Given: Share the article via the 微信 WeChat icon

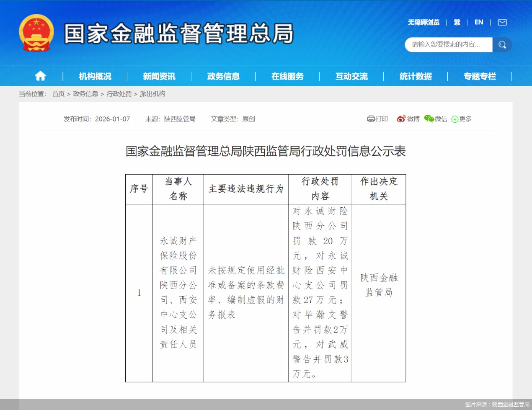Looking at the screenshot, I should 428,119.
